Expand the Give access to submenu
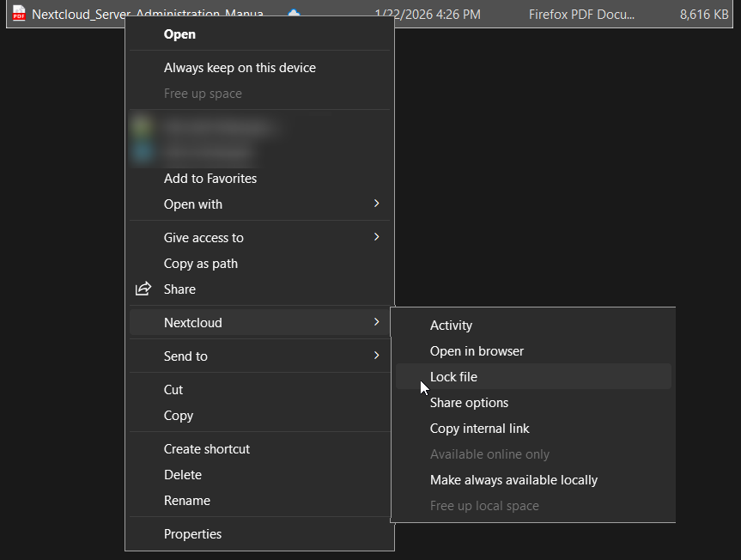 260,238
